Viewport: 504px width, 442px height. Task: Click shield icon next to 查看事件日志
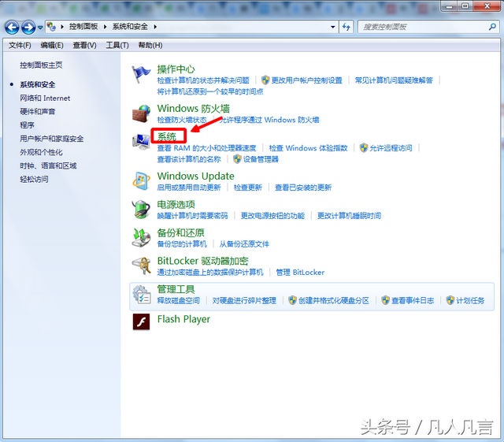click(385, 300)
